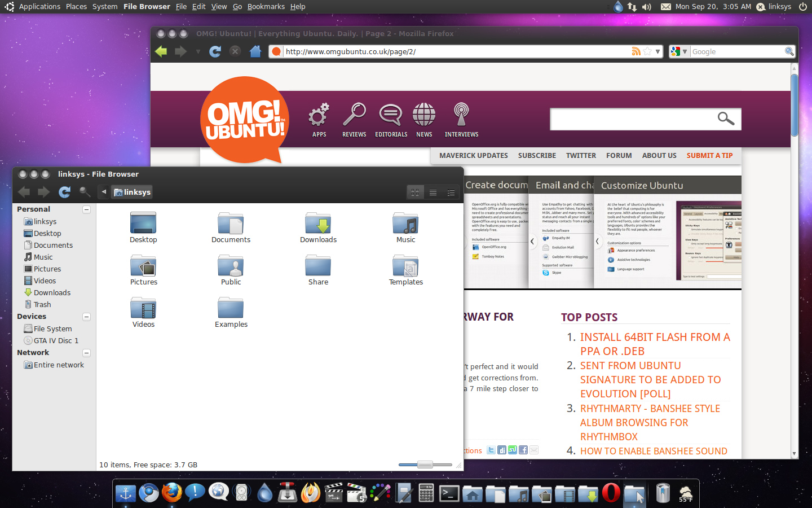812x508 pixels.
Task: Click the RSS feed icon in URL bar
Action: pyautogui.click(x=636, y=51)
